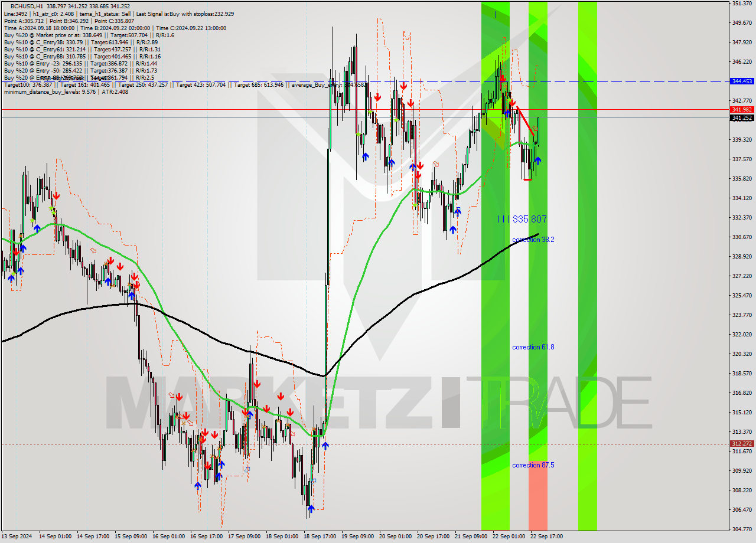The image size is (756, 543).
Task: Click the '21 Sep 09:00' time label
Action: pos(471,537)
